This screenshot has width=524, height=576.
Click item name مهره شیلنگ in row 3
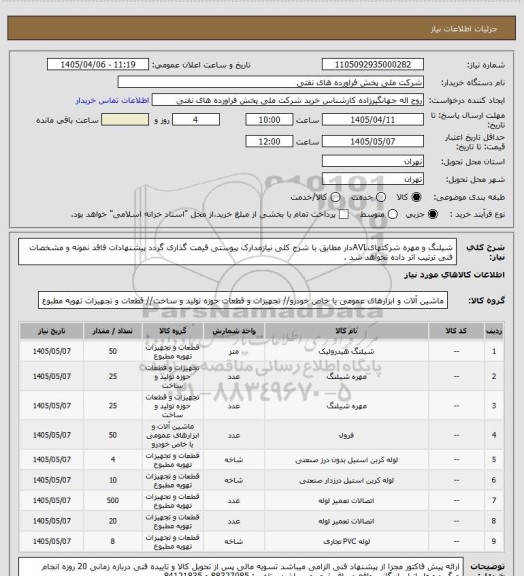coord(346,406)
